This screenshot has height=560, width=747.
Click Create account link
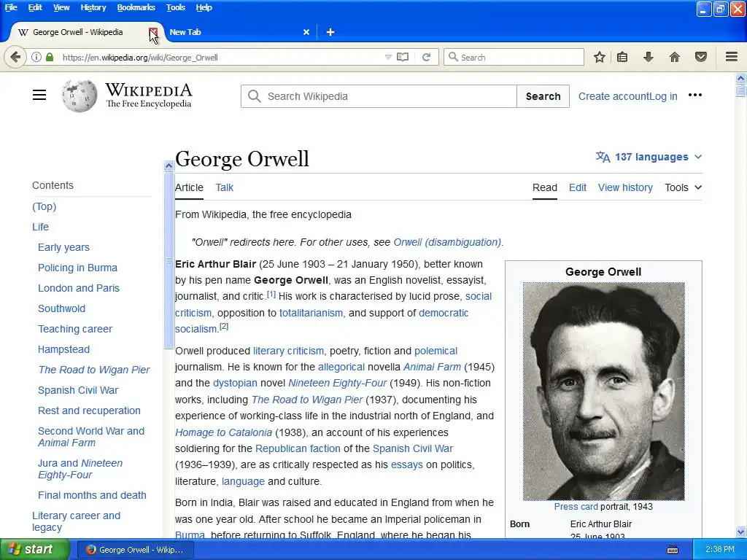tap(614, 96)
